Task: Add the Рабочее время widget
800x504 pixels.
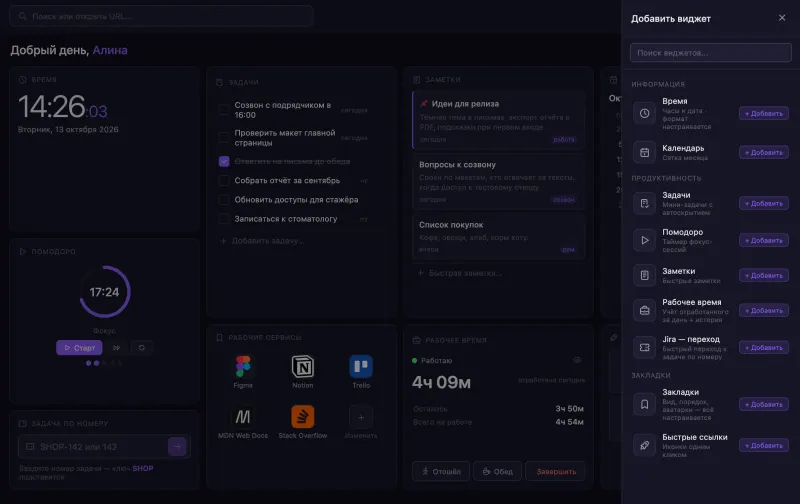Action: (x=763, y=310)
